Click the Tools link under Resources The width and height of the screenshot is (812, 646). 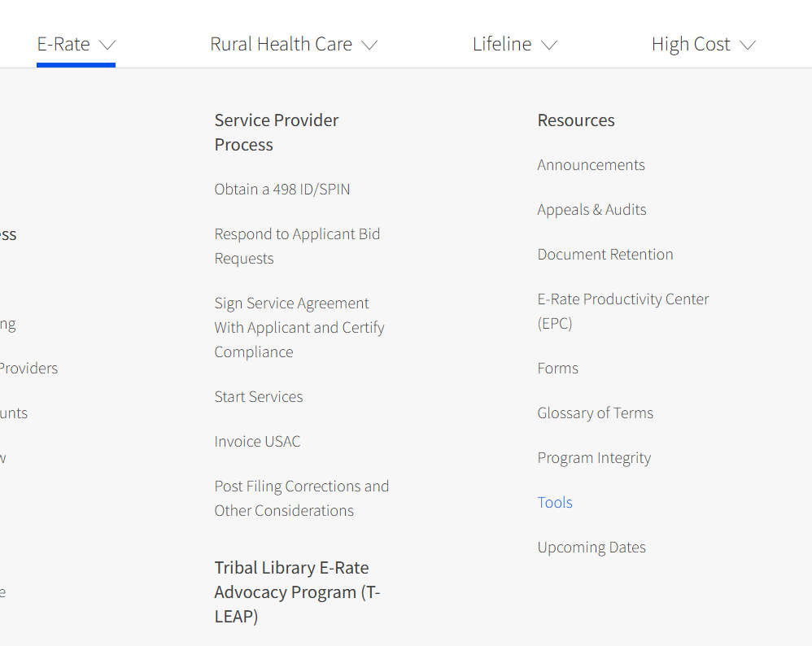[x=555, y=502]
